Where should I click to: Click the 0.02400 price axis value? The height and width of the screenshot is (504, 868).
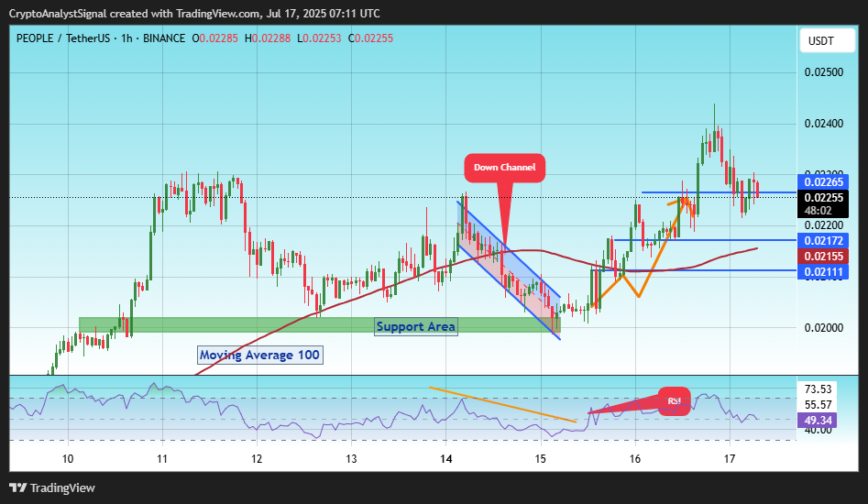click(x=824, y=124)
